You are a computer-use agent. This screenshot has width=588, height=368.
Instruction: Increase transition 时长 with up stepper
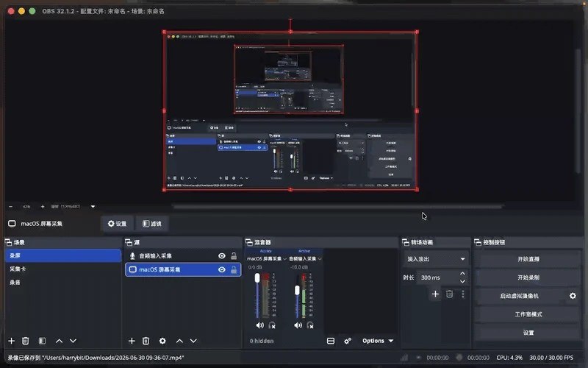[462, 274]
